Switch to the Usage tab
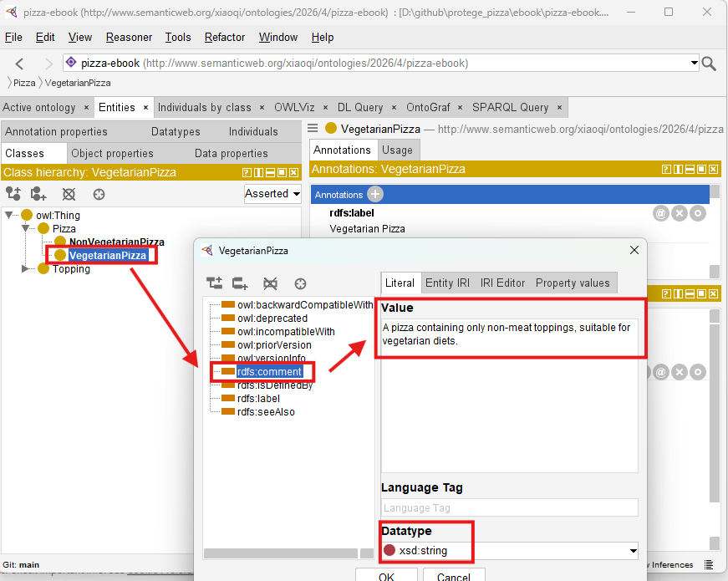 point(397,150)
